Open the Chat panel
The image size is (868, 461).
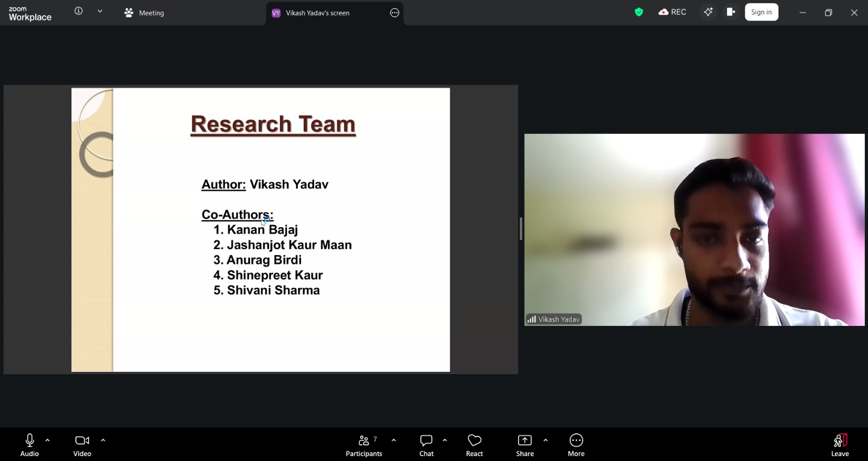pyautogui.click(x=426, y=445)
